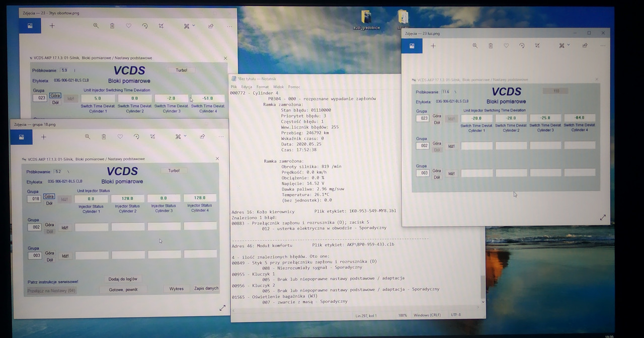Click collection icon in 23 luz window

click(x=412, y=46)
